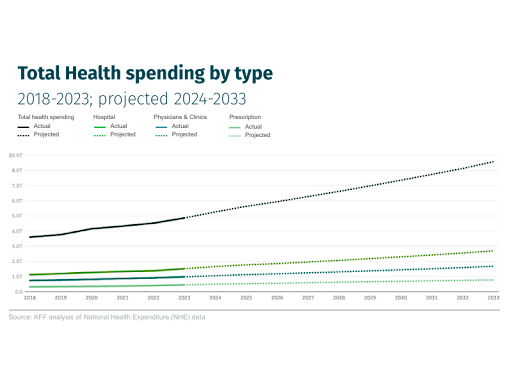Image resolution: width=512 pixels, height=384 pixels.
Task: Click the 'Total health spending' legend heading
Action: [x=46, y=117]
